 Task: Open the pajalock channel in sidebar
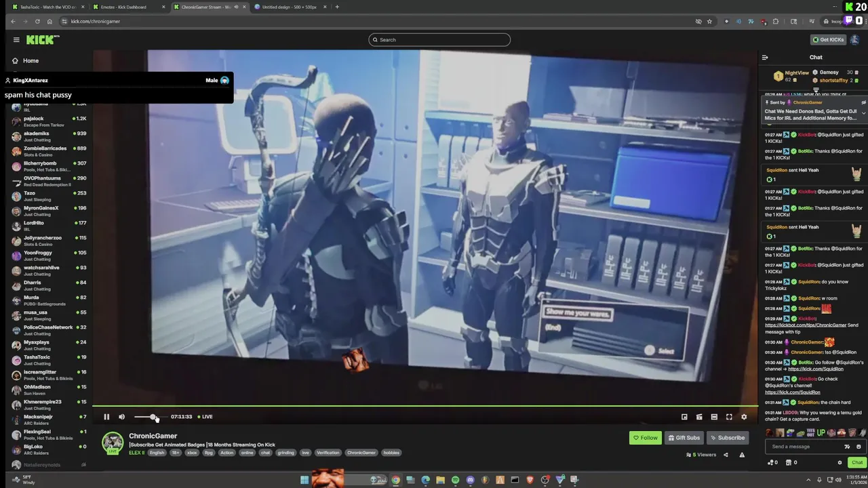[x=49, y=122]
